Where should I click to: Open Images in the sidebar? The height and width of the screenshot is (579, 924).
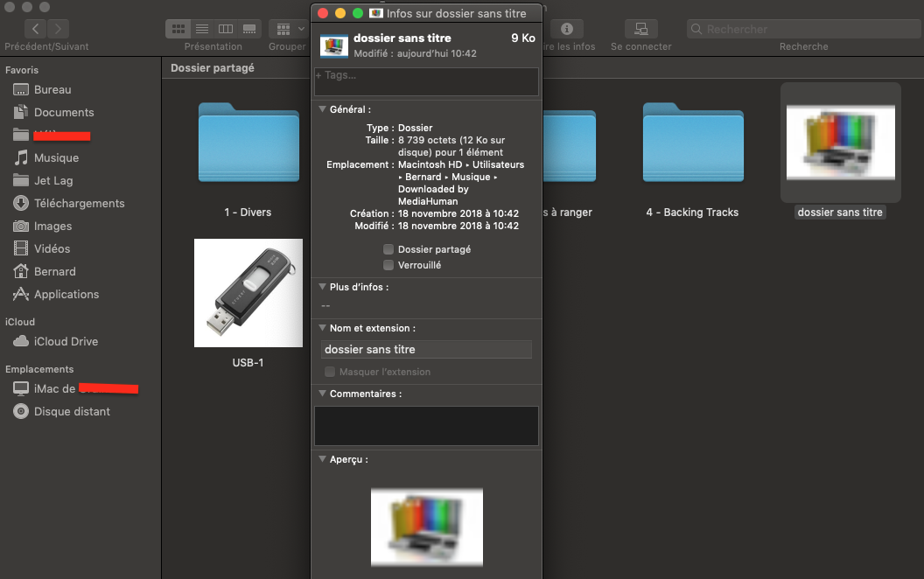[42, 227]
